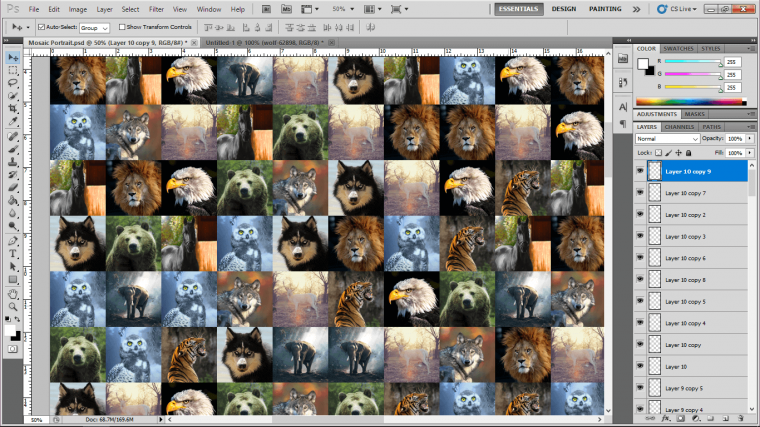Open the Filter menu
The height and width of the screenshot is (427, 760).
pos(156,9)
